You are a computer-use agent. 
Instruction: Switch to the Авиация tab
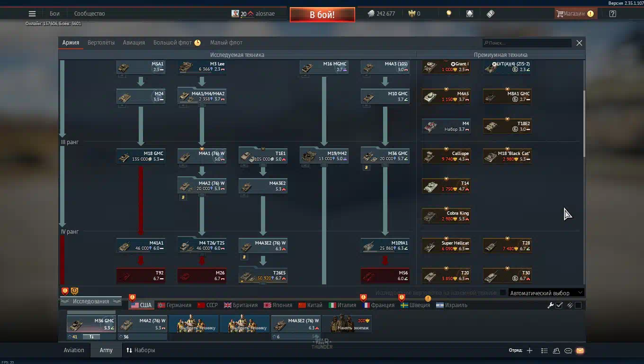click(x=134, y=43)
